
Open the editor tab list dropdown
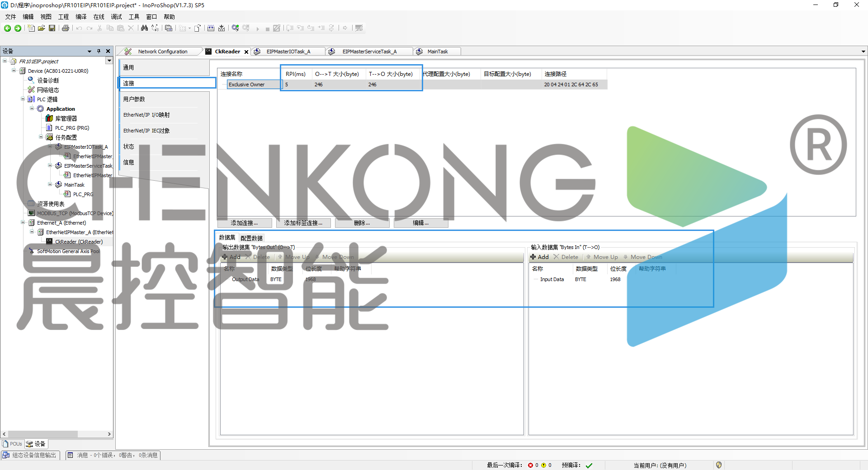863,52
